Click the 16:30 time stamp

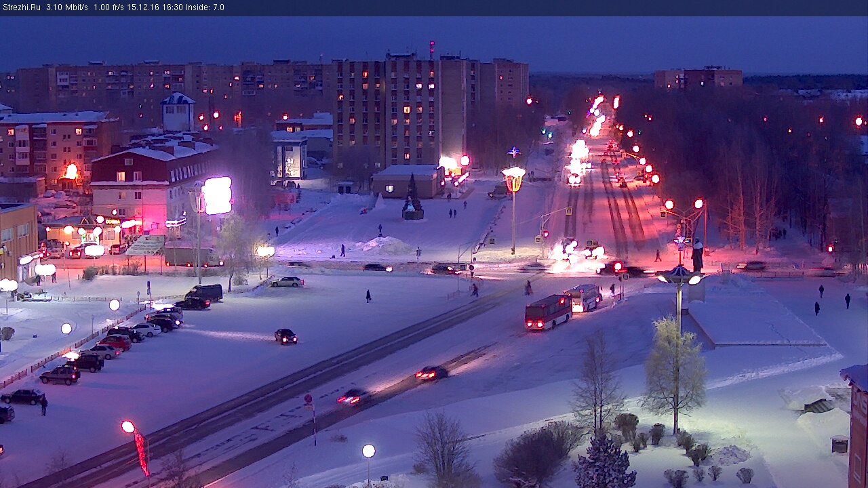(174, 7)
